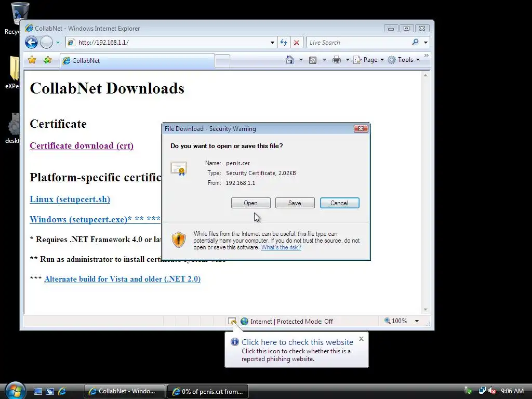Screen dimensions: 532x399
Task: Click Save in the File Download dialog
Action: (295, 203)
